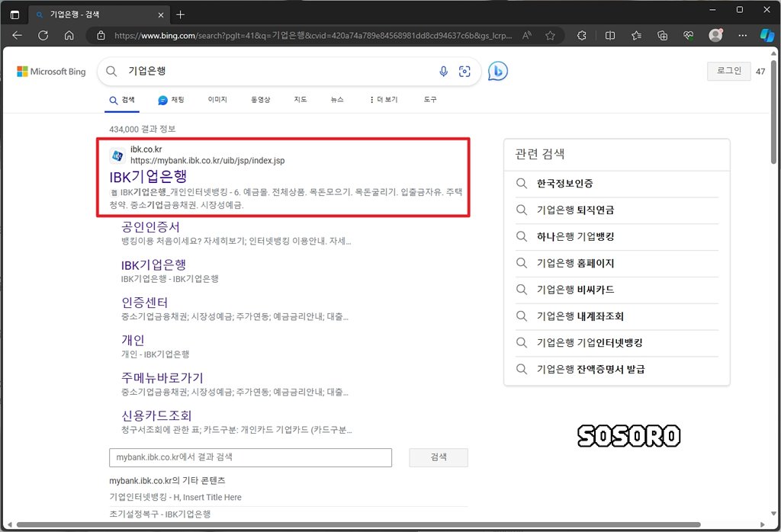The image size is (781, 532).
Task: Start voice search microphone icon
Action: (x=443, y=72)
